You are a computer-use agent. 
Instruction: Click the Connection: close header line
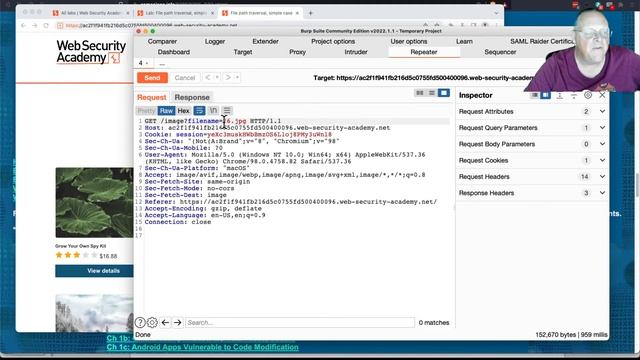(x=178, y=222)
